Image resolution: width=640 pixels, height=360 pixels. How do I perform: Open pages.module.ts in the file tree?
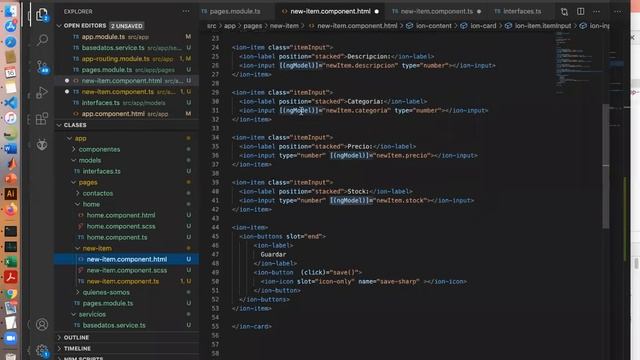pyautogui.click(x=127, y=303)
